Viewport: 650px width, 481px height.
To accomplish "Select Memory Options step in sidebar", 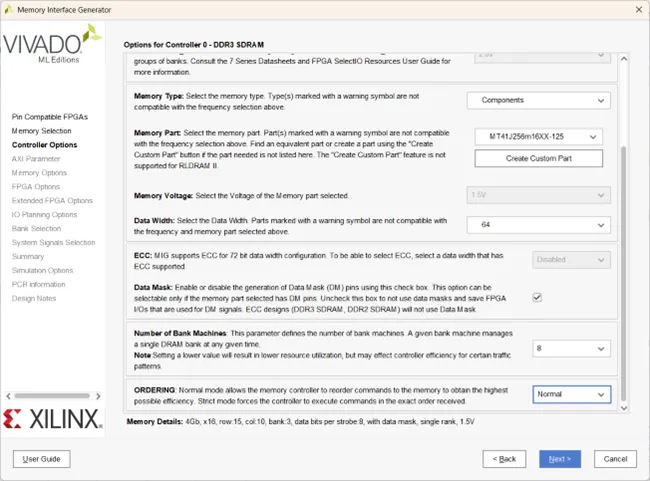I will click(x=39, y=173).
